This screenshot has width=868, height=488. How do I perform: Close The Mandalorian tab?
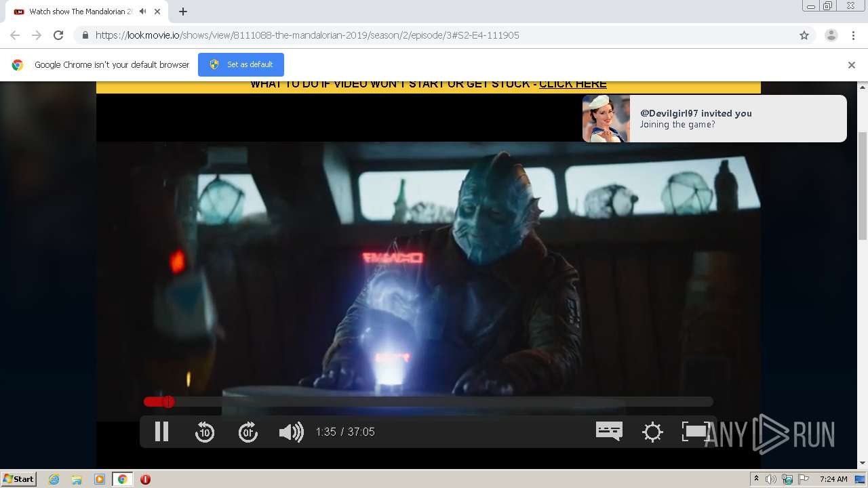(x=158, y=12)
